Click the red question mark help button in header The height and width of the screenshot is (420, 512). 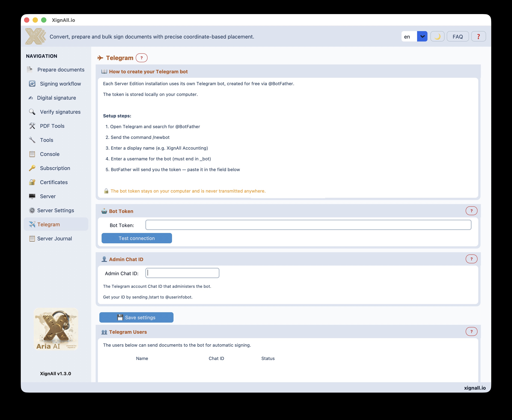(479, 36)
